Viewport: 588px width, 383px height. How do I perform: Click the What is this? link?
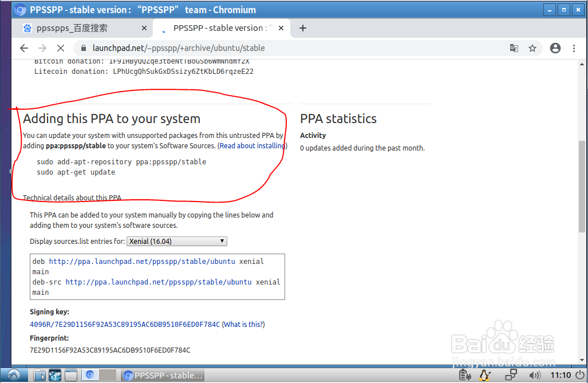(243, 325)
